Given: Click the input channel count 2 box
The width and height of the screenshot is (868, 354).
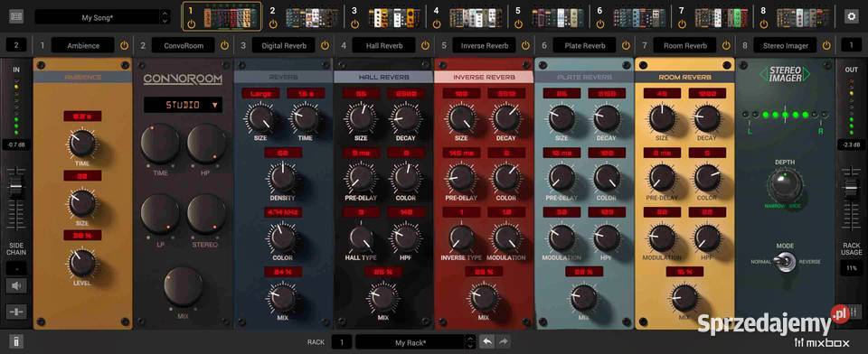Looking at the screenshot, I should coord(16,45).
